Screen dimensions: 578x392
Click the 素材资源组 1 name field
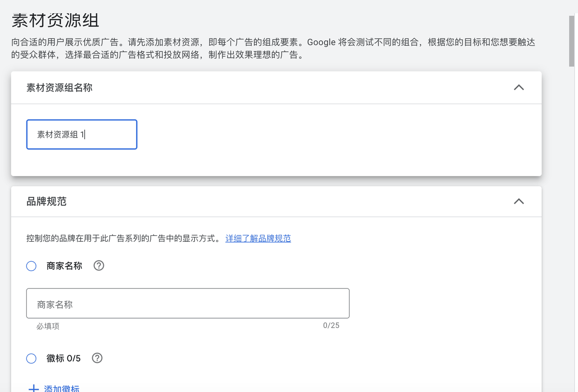pos(82,135)
